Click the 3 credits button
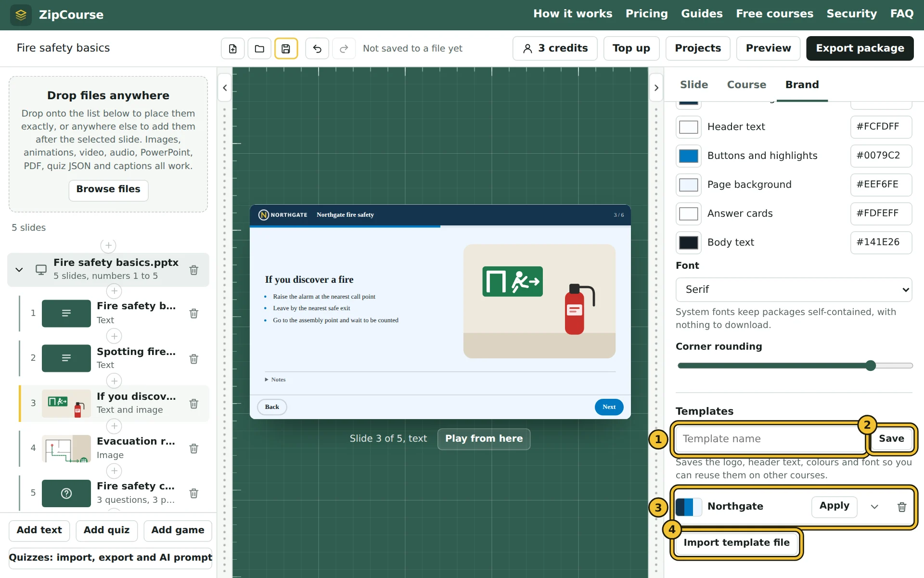The height and width of the screenshot is (578, 924). [555, 49]
